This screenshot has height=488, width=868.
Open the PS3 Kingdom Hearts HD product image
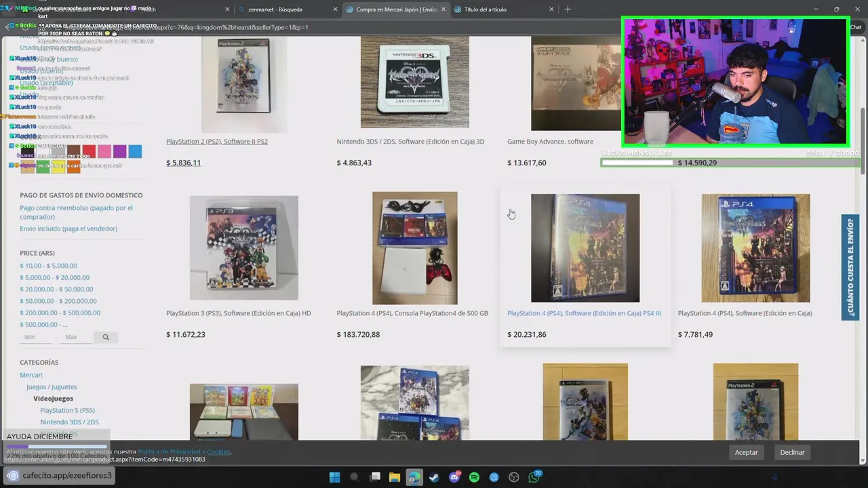[244, 248]
